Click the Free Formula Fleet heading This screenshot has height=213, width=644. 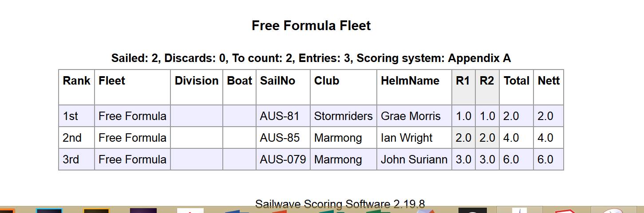pyautogui.click(x=311, y=26)
